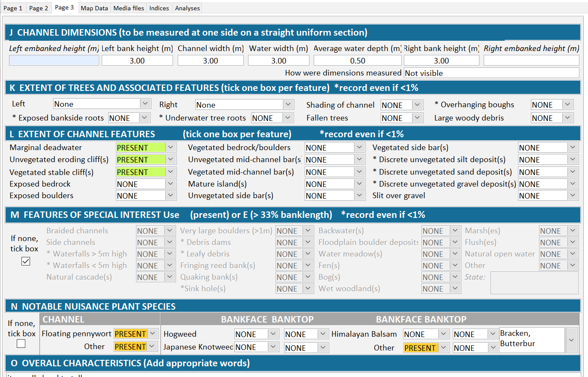This screenshot has height=377, width=588.
Task: Open the Floating pennywort dropdown
Action: pos(136,334)
